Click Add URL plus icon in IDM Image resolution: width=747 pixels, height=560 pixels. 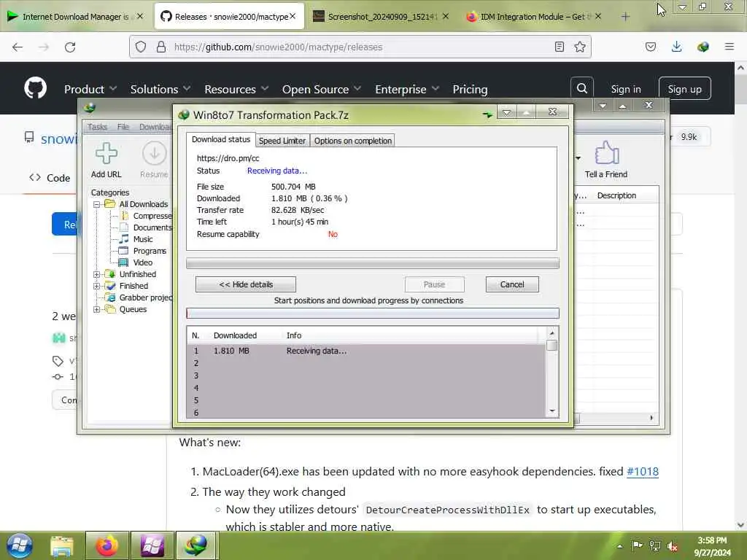tap(106, 153)
